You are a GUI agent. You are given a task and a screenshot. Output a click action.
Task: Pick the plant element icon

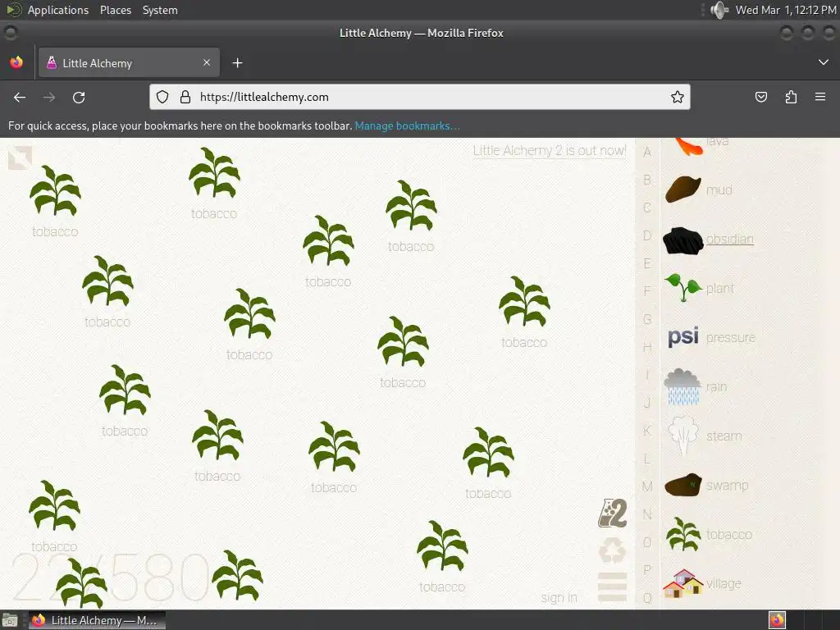(683, 288)
